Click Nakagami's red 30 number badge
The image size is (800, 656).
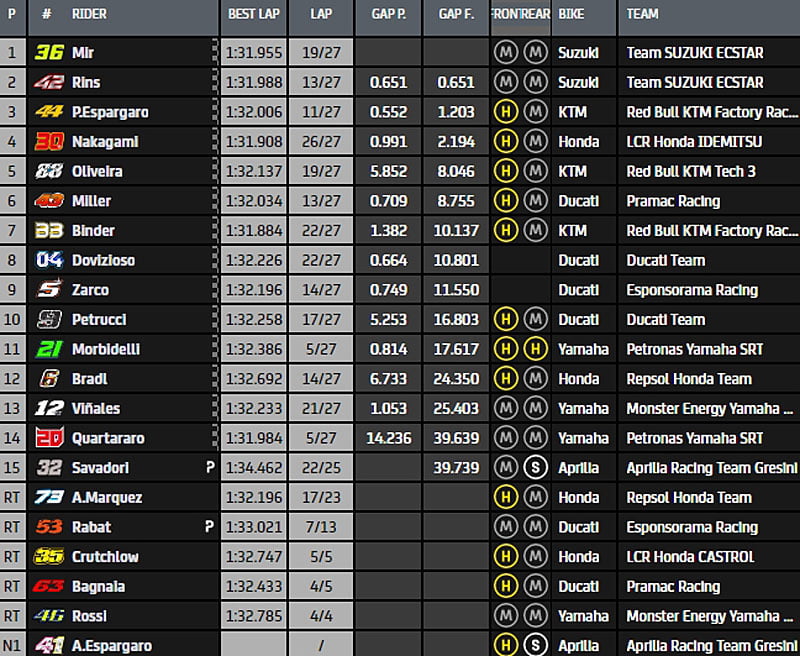[x=48, y=141]
